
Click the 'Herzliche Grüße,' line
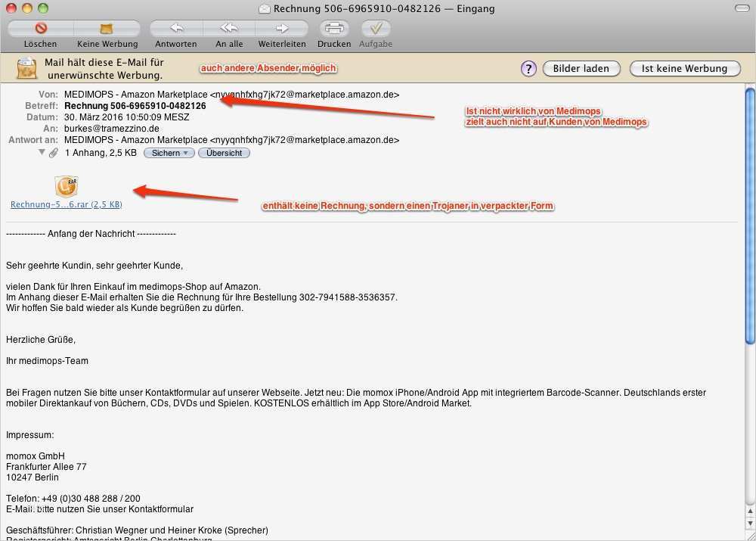click(41, 340)
